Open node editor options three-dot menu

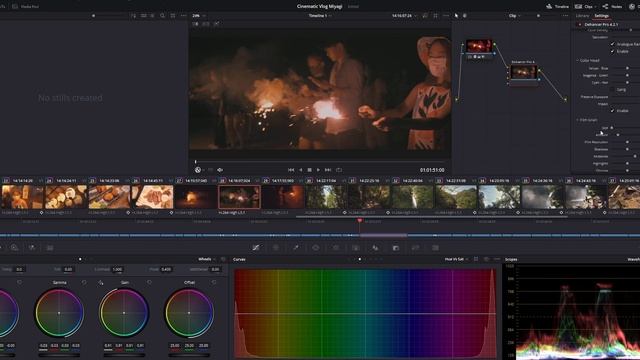point(565,16)
